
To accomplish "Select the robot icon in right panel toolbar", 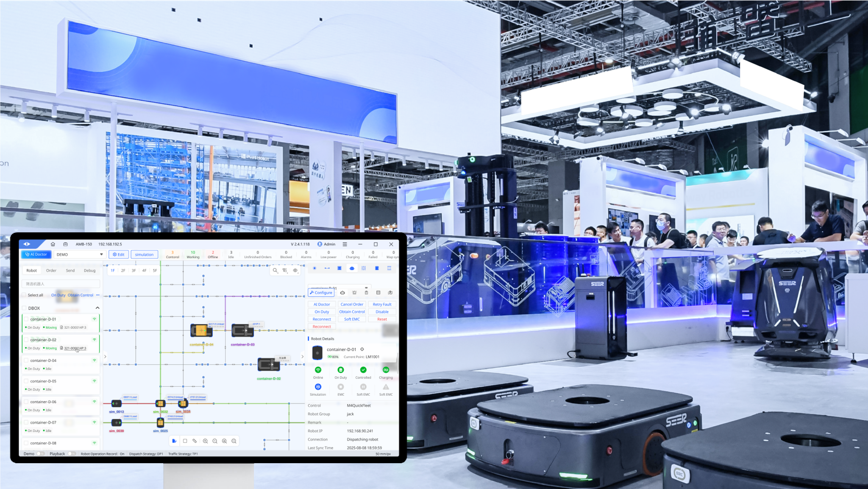I will 351,268.
